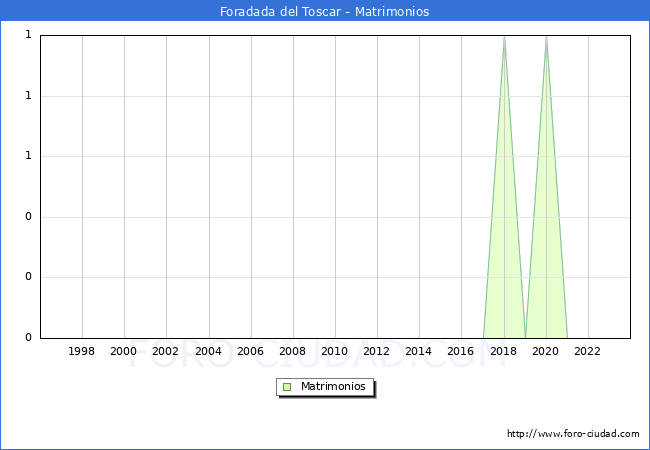650x450 pixels.
Task: Click the 2022 x-axis label
Action: (587, 351)
